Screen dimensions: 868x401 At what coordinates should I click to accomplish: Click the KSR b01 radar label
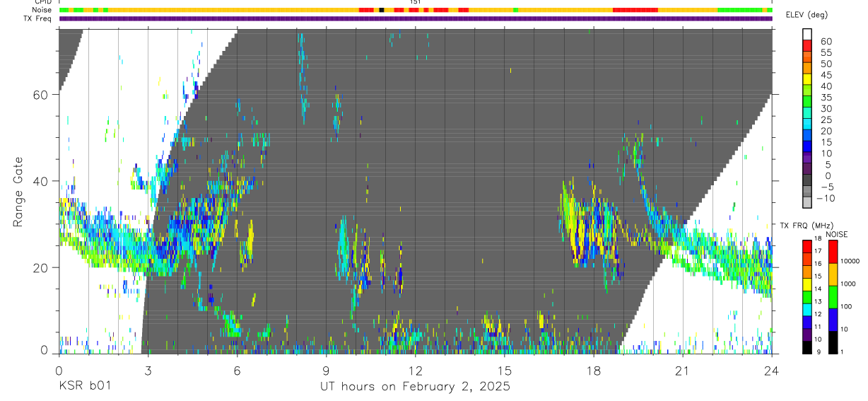85,387
